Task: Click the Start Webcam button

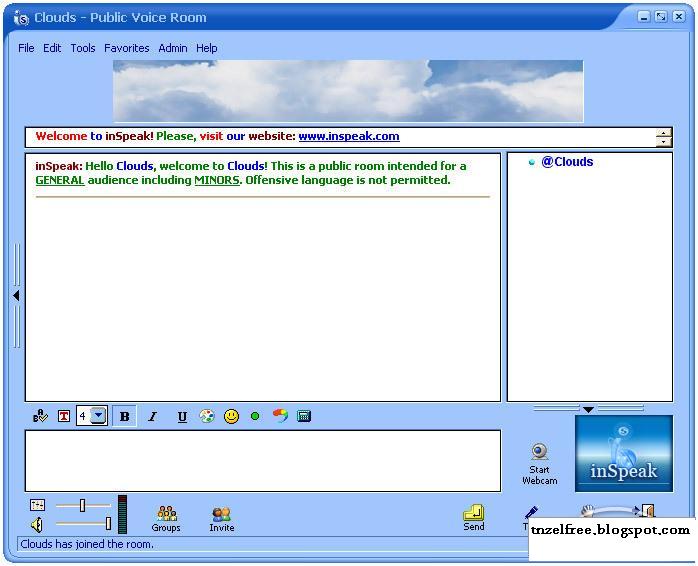Action: (540, 464)
